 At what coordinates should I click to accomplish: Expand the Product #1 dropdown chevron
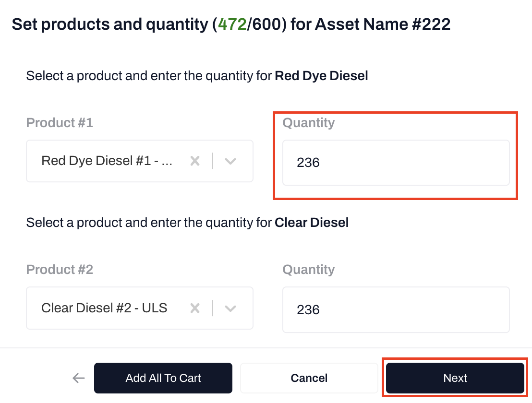[x=230, y=161]
